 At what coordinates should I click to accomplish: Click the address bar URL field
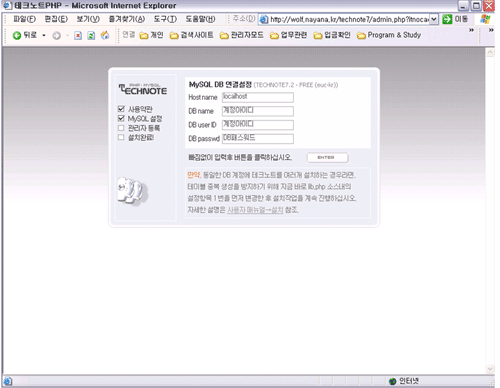(349, 19)
